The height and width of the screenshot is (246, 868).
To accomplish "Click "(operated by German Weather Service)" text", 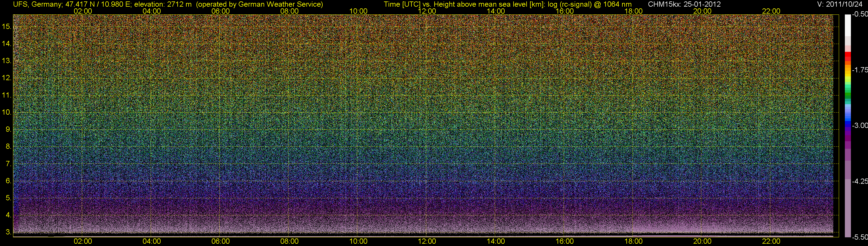I will pyautogui.click(x=260, y=4).
